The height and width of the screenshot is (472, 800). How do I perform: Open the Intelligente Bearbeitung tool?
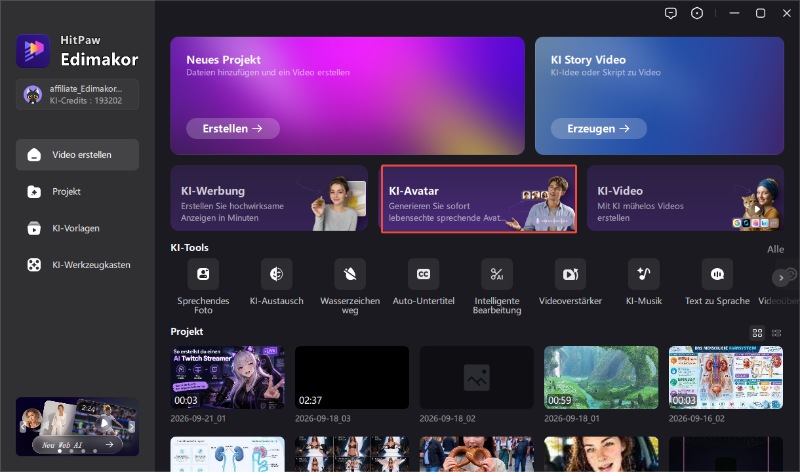[497, 274]
